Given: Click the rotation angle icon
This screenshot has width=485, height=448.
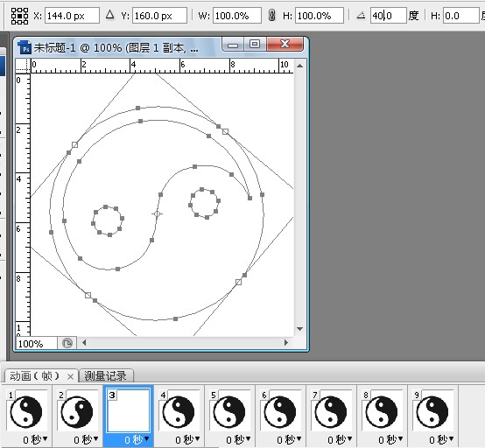Looking at the screenshot, I should pyautogui.click(x=361, y=15).
